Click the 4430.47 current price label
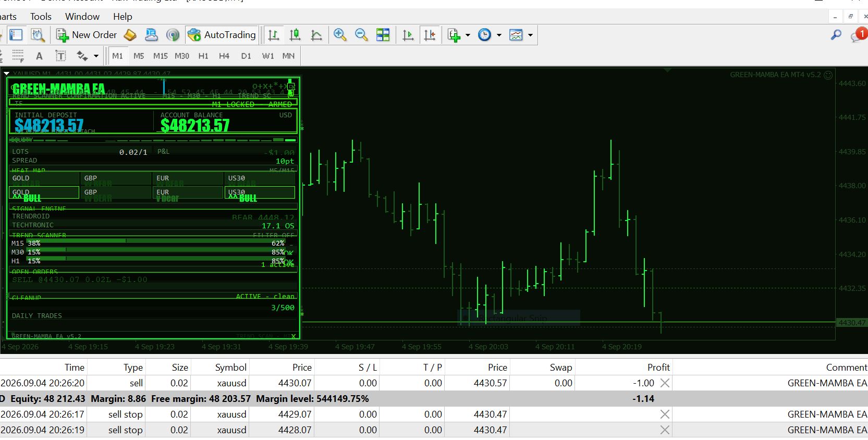 852,323
